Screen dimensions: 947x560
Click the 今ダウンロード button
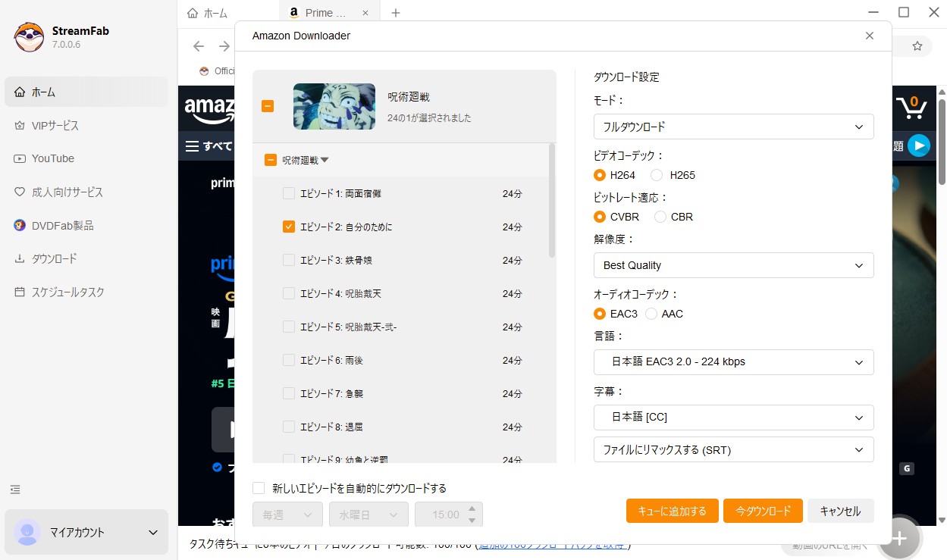[762, 511]
